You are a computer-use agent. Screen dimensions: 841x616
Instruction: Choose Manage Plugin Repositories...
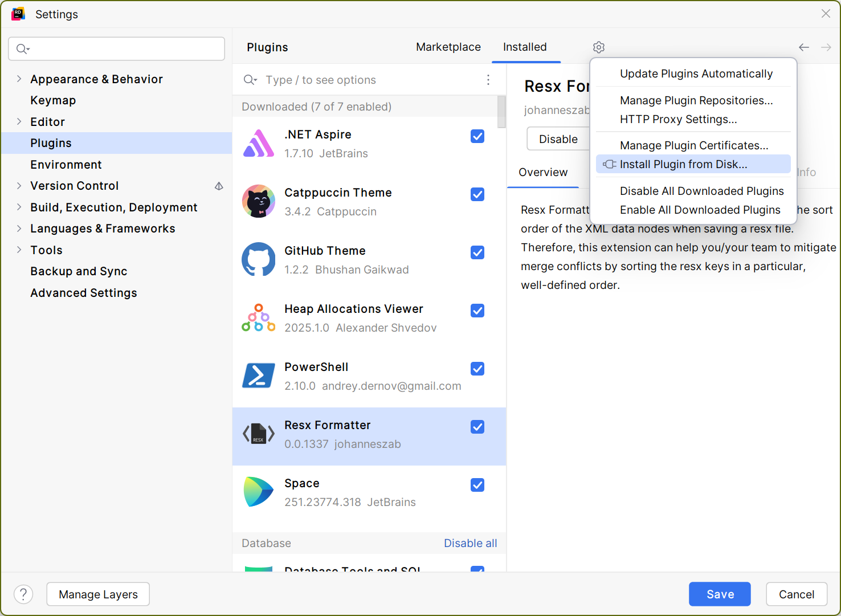(693, 100)
